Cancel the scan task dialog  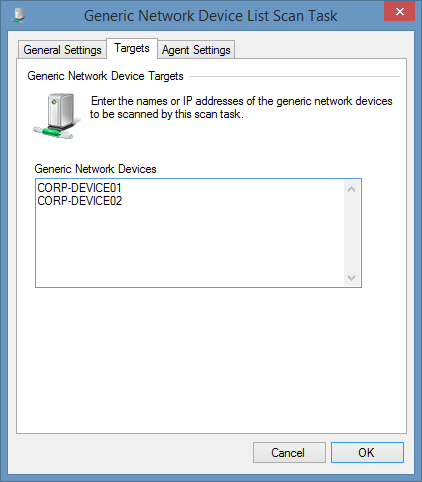point(289,452)
